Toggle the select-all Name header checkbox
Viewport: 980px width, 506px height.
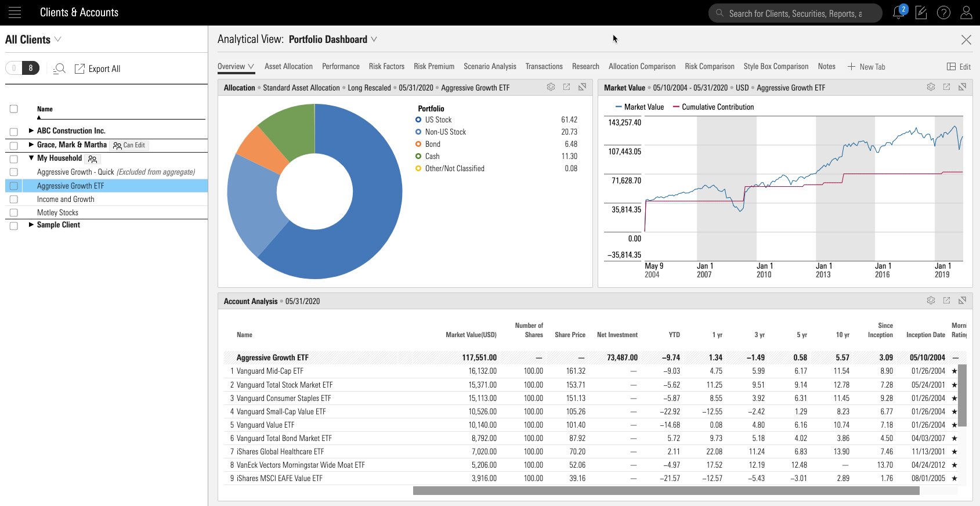pos(14,109)
